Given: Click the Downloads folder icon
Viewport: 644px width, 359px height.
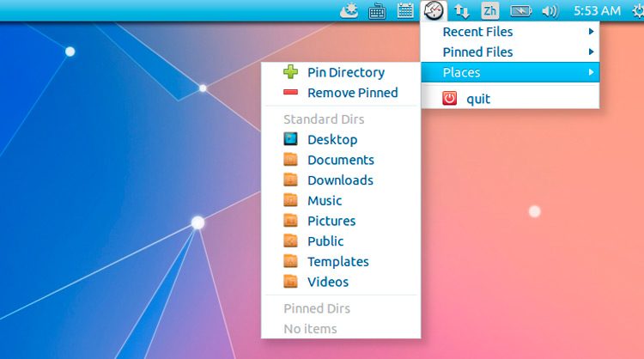Looking at the screenshot, I should coord(291,179).
